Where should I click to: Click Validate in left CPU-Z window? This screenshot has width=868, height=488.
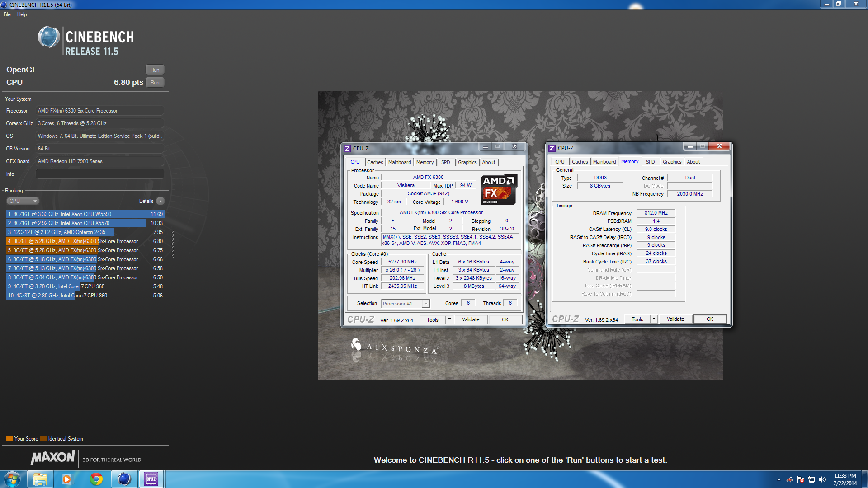(471, 319)
